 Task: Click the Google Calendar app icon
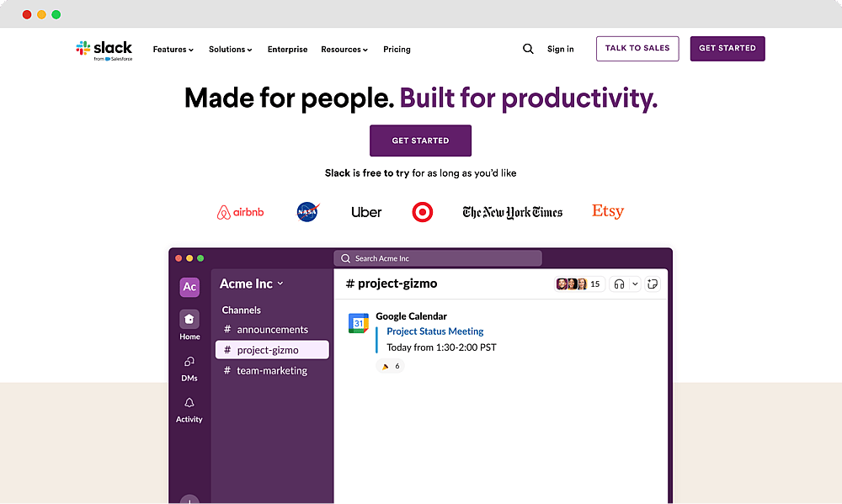(x=358, y=323)
